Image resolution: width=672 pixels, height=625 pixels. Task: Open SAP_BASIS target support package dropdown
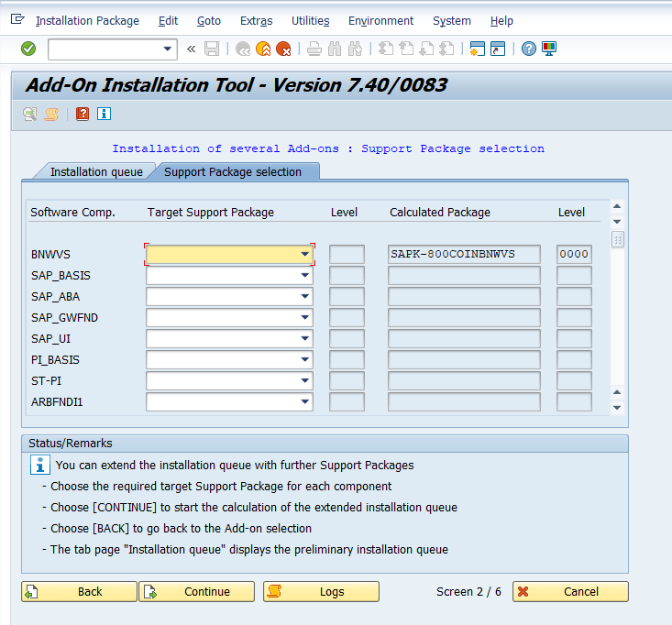point(304,276)
